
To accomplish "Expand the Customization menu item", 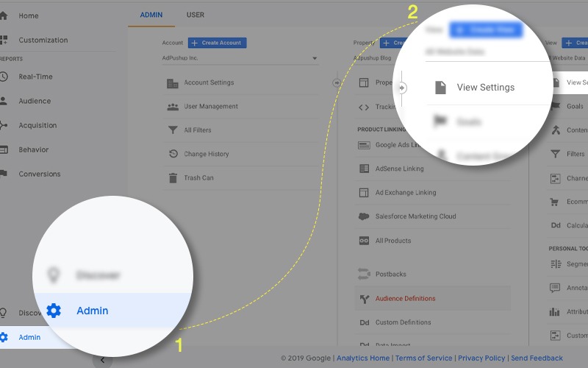I will [43, 40].
